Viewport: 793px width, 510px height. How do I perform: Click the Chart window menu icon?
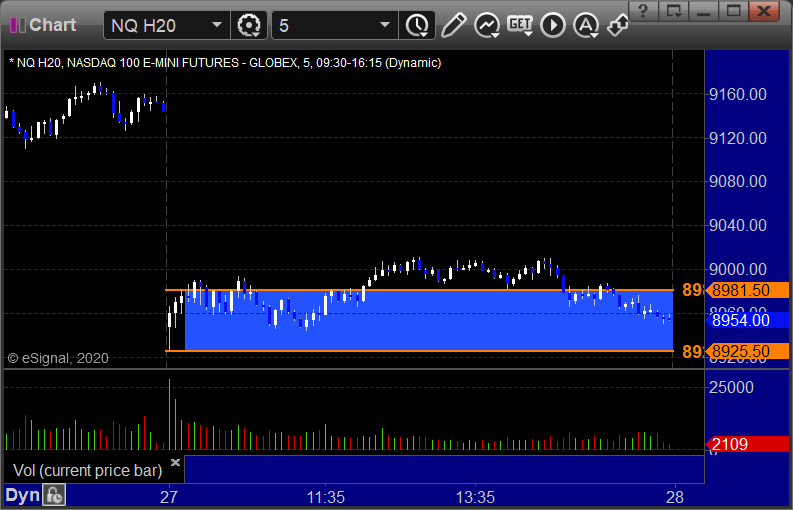[x=18, y=25]
